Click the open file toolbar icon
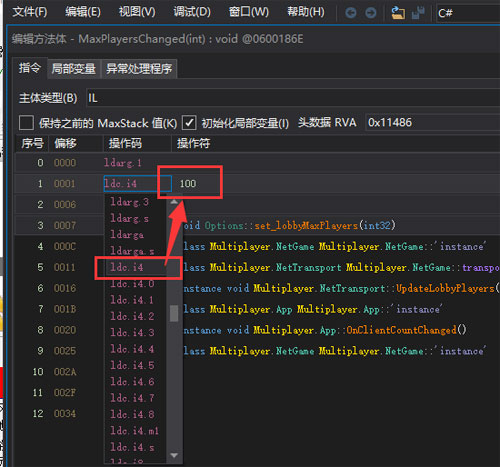The width and height of the screenshot is (500, 467). coord(398,13)
